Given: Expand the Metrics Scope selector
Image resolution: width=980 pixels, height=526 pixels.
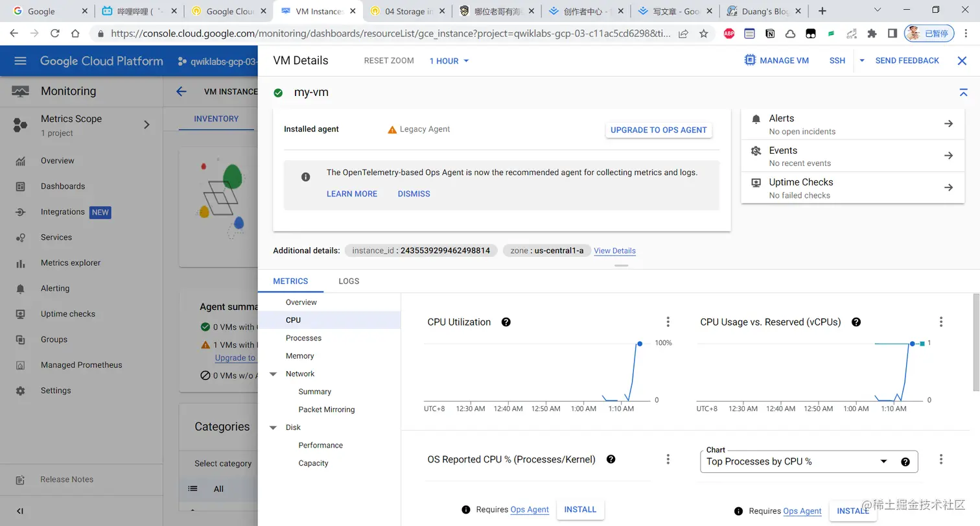Looking at the screenshot, I should coord(146,125).
